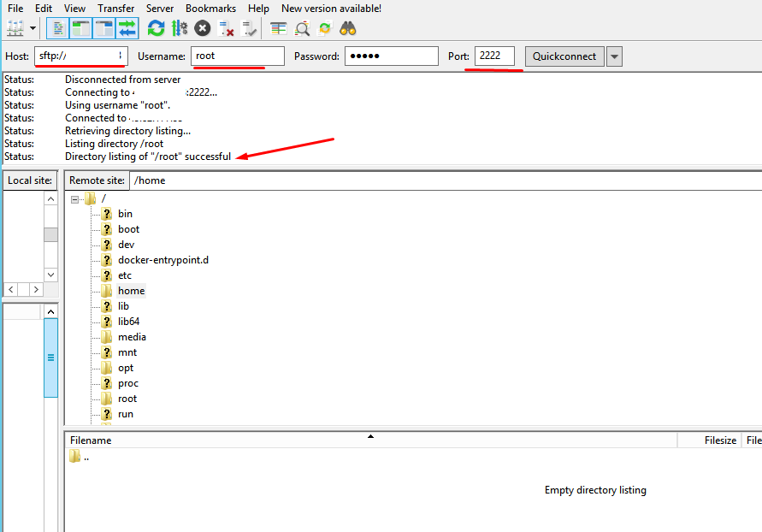The height and width of the screenshot is (532, 762).
Task: Click the synchronized browsing icon
Action: [x=325, y=28]
